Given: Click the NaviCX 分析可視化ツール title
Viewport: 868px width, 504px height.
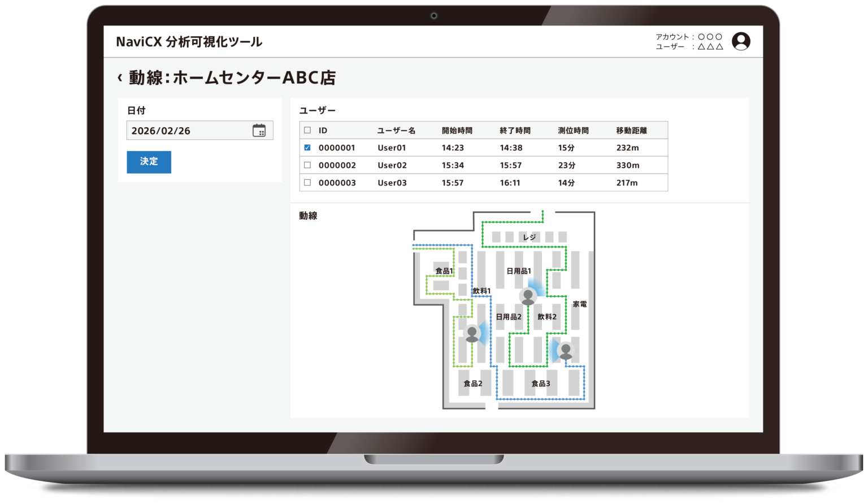Looking at the screenshot, I should 189,42.
